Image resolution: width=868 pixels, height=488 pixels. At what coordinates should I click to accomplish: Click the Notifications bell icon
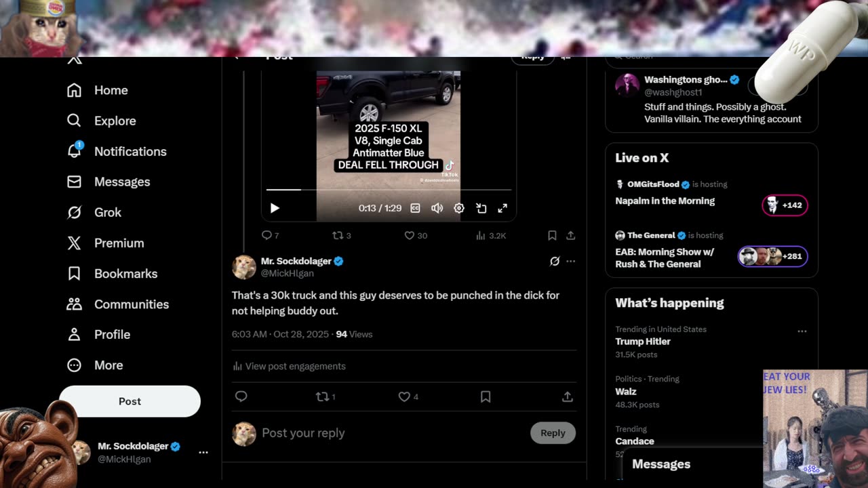tap(74, 151)
